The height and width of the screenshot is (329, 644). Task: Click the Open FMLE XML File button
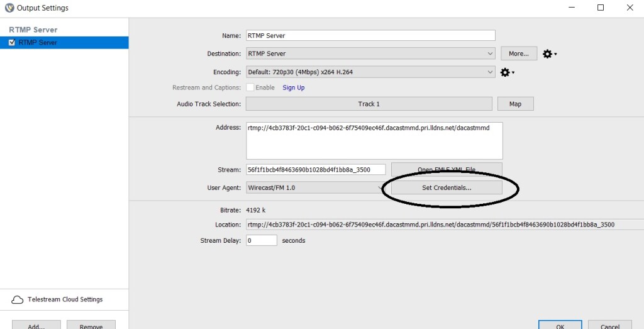pyautogui.click(x=447, y=169)
